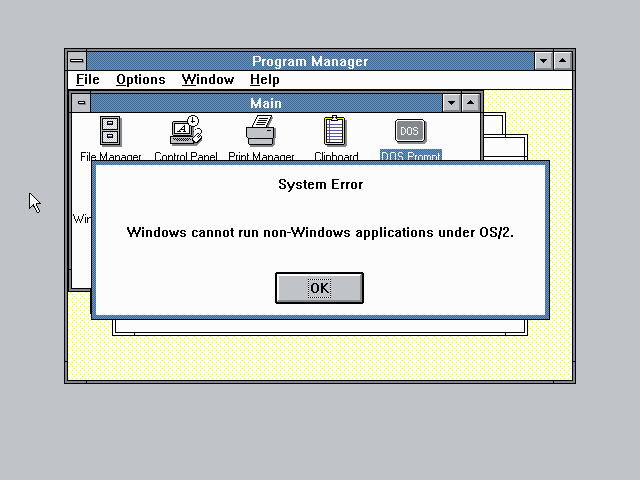Viewport: 640px width, 480px height.
Task: Select the Print Manager printer icon
Action: [x=260, y=131]
